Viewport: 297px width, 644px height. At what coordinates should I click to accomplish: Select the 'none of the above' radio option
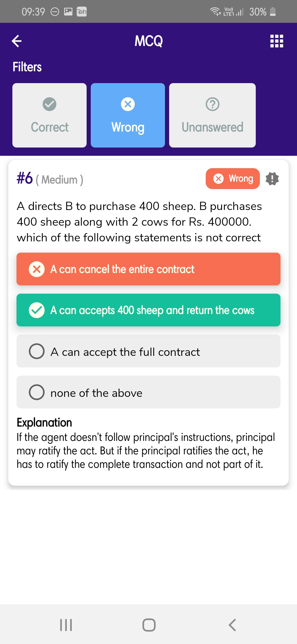point(37,392)
